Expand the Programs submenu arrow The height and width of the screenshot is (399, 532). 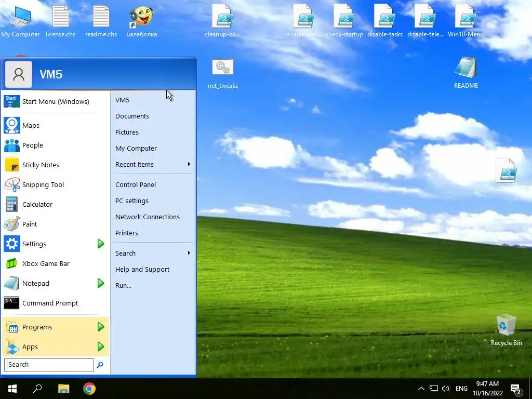(x=101, y=327)
